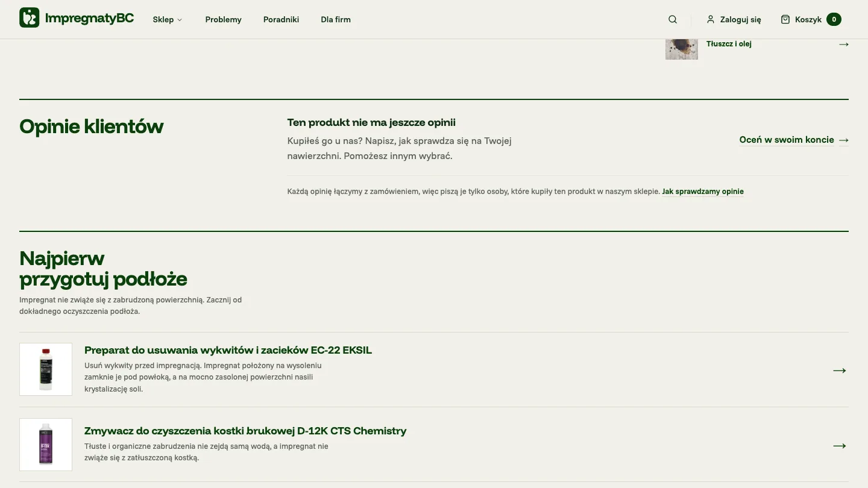
Task: Click the text starting Impregnat nie zwiąże się
Action: tap(131, 305)
